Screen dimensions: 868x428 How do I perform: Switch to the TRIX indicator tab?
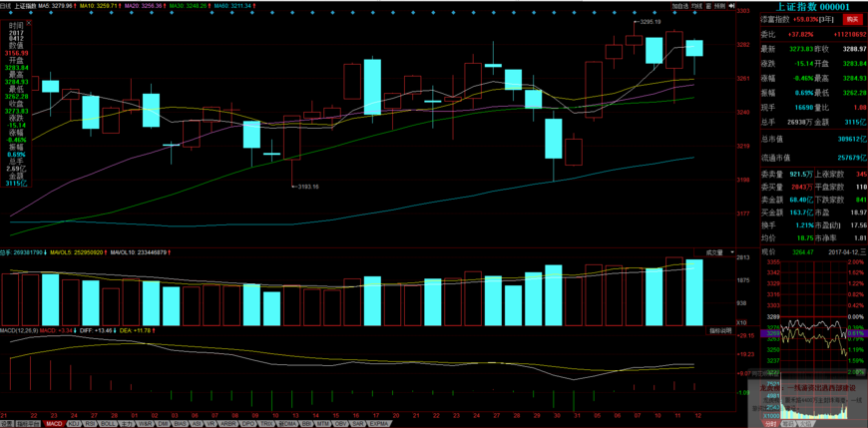pyautogui.click(x=266, y=424)
